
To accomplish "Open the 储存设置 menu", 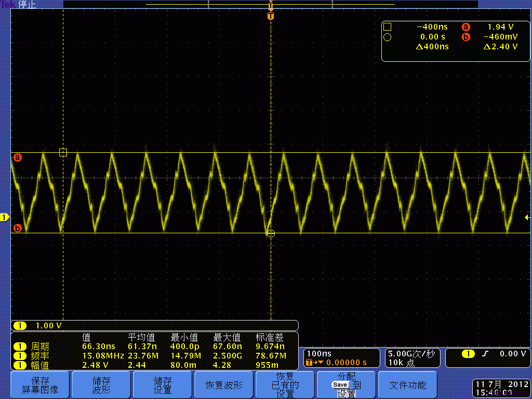I will tap(163, 385).
